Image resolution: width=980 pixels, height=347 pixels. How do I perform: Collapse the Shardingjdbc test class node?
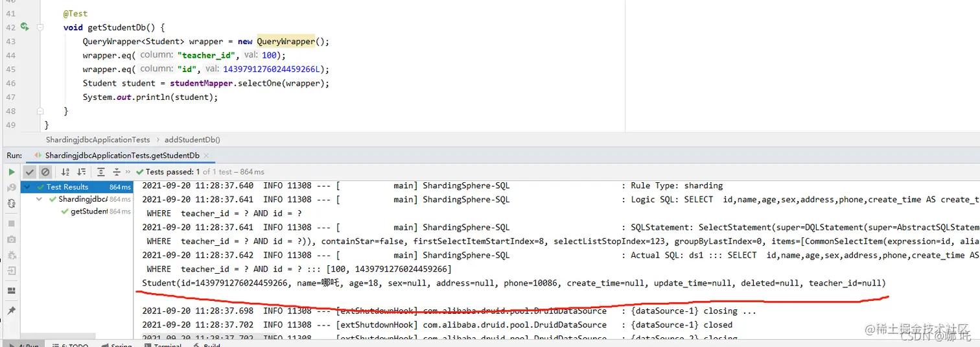coord(40,199)
